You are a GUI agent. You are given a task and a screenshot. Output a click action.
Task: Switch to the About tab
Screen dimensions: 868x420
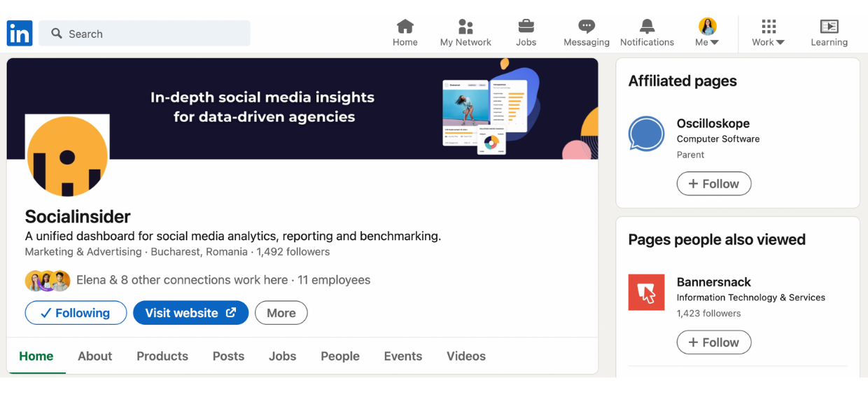[x=95, y=356]
